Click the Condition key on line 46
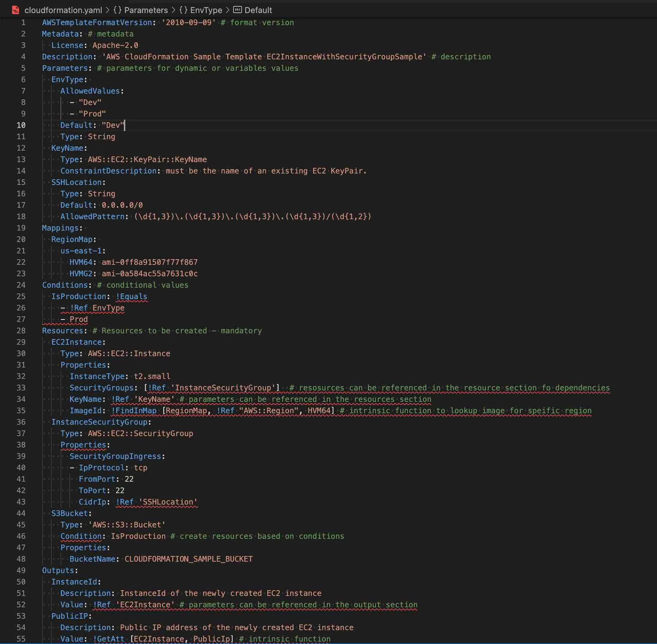Image resolution: width=657 pixels, height=644 pixels. click(x=81, y=536)
